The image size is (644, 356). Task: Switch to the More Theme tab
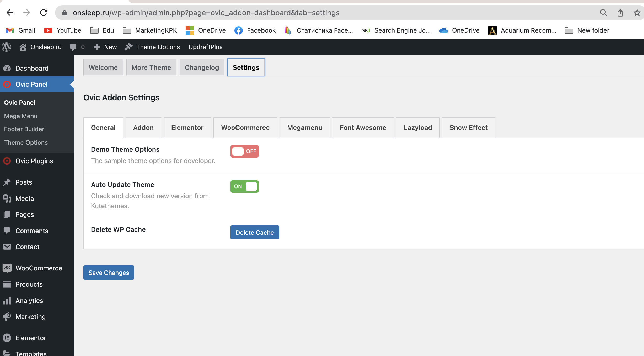click(151, 67)
